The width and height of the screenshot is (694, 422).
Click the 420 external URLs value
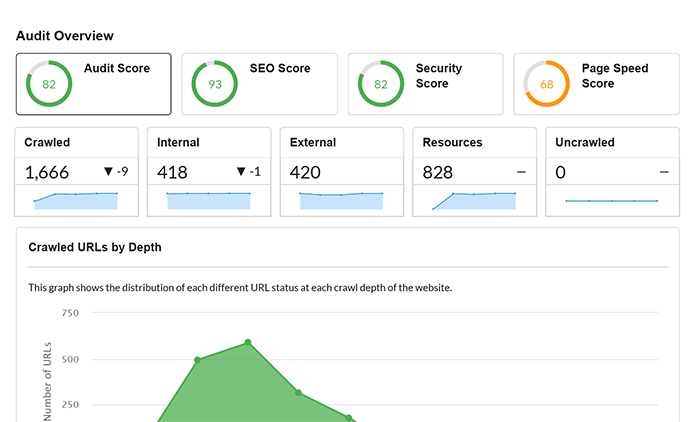305,172
